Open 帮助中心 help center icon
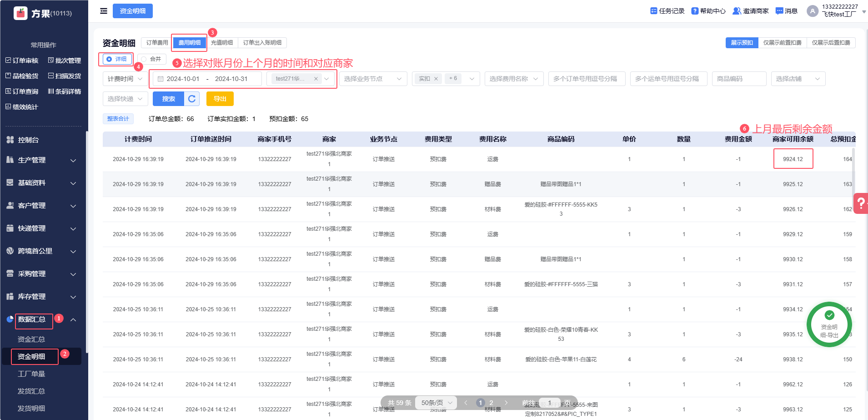 pos(695,11)
